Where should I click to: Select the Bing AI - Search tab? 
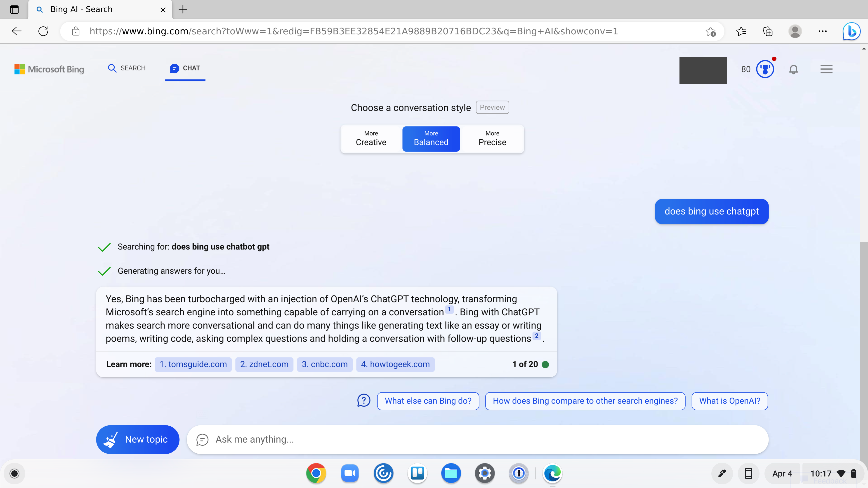point(100,9)
